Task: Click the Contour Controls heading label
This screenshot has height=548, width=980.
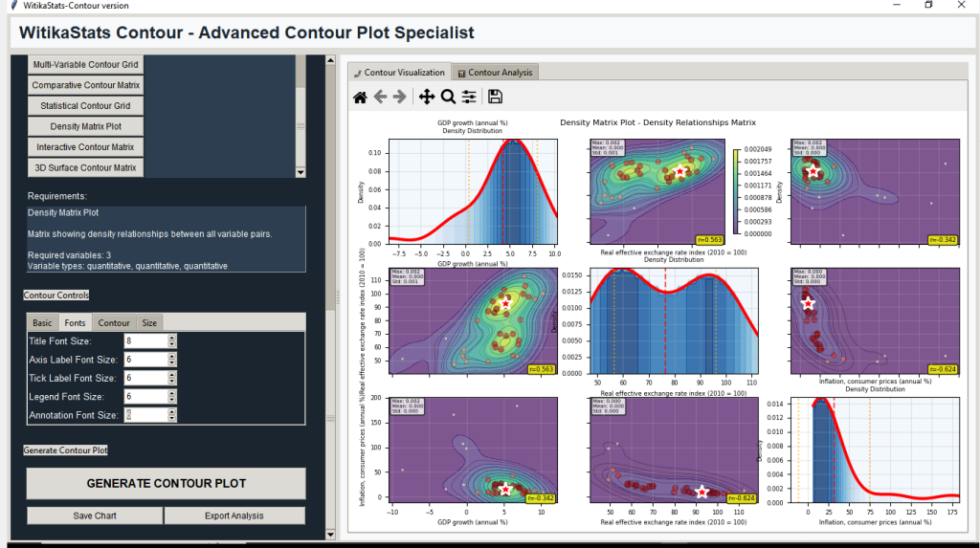Action: tap(56, 295)
